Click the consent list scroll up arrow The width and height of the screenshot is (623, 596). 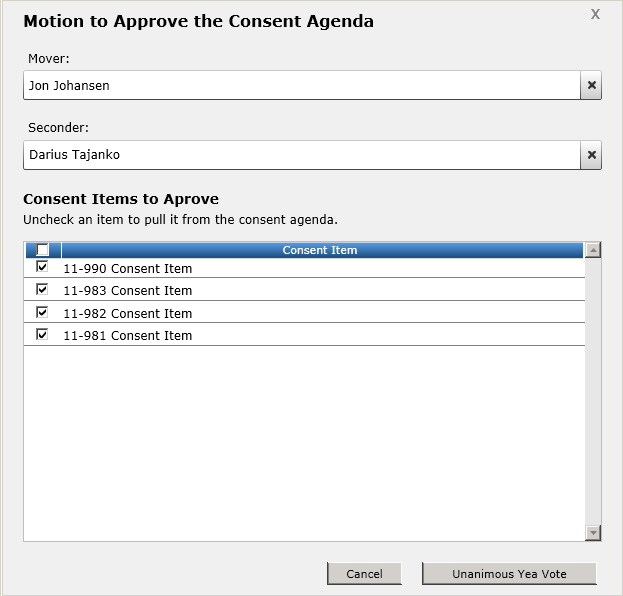pos(593,250)
